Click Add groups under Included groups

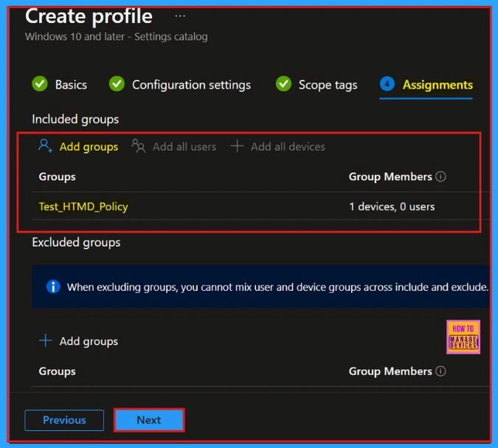pyautogui.click(x=78, y=146)
